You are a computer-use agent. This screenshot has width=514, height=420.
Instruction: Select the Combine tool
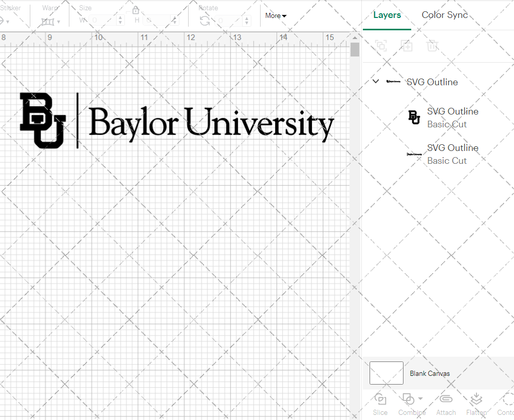click(x=409, y=404)
